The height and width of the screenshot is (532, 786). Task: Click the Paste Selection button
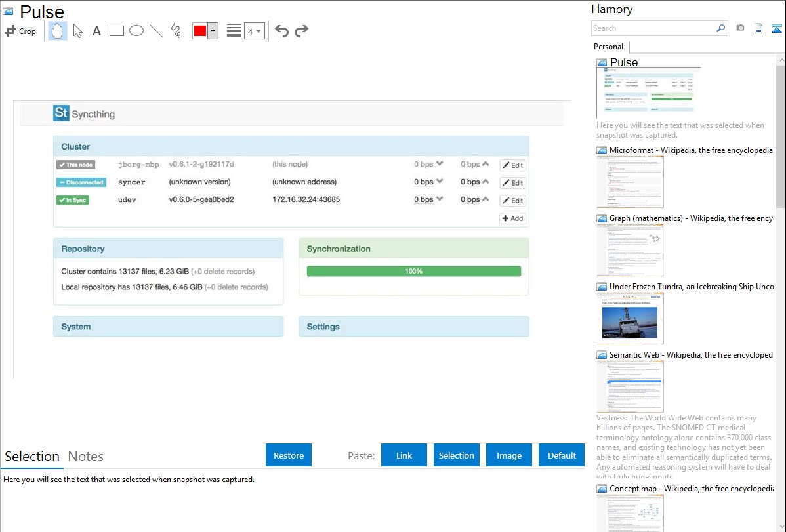(456, 455)
